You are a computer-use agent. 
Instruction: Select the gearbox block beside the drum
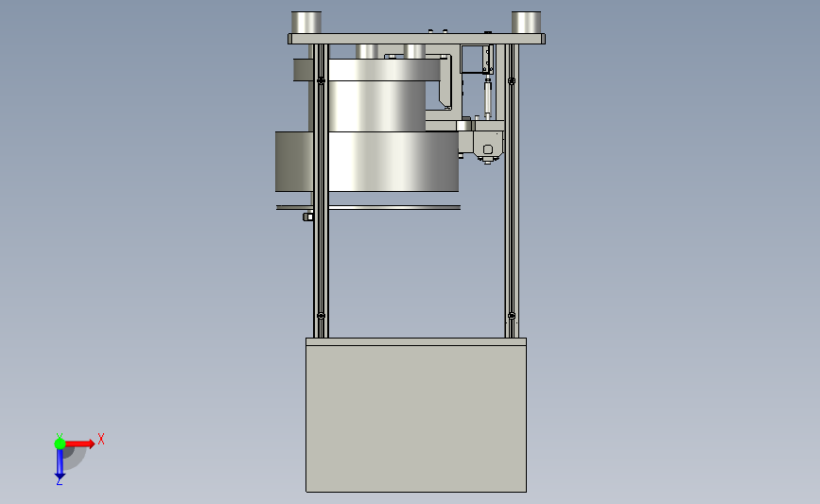tap(488, 143)
